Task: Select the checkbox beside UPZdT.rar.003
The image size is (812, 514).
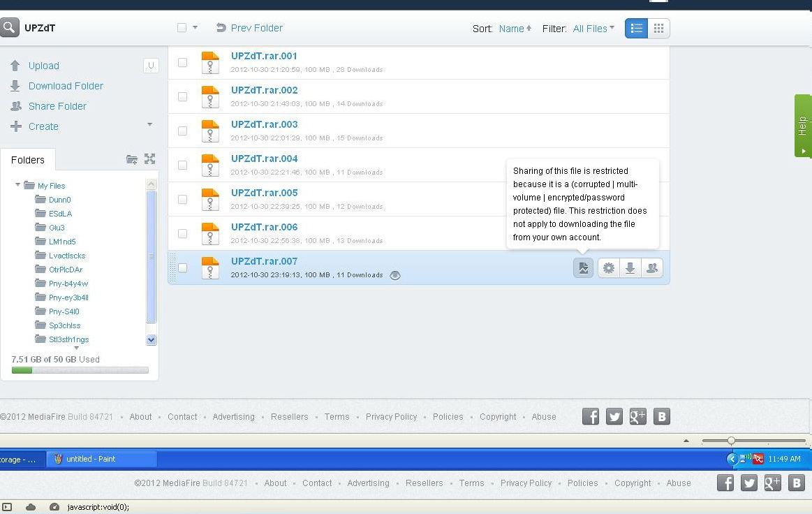Action: pos(182,131)
